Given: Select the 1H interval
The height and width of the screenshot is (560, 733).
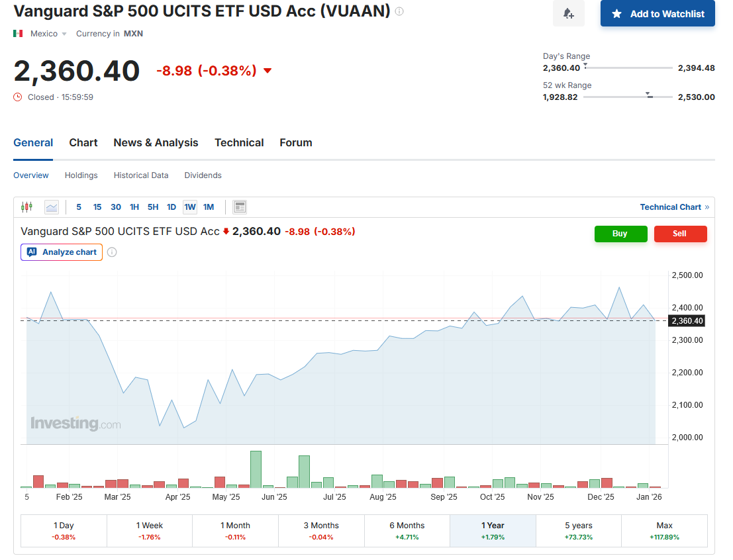Looking at the screenshot, I should point(134,207).
